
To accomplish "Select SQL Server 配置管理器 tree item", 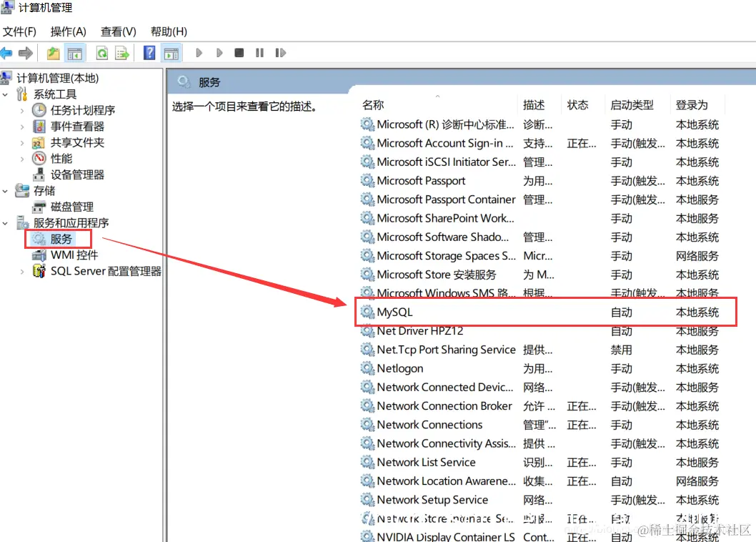I will pyautogui.click(x=106, y=271).
